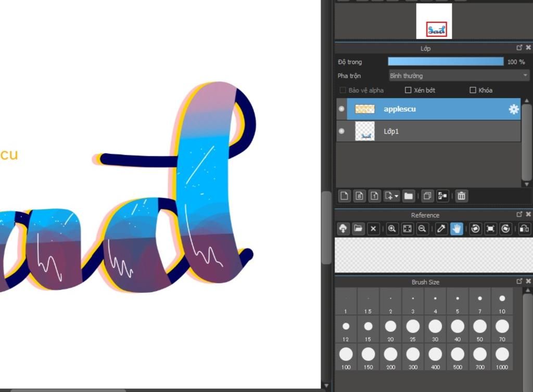Fit reference image to the panel
The width and height of the screenshot is (533, 392).
tap(407, 229)
